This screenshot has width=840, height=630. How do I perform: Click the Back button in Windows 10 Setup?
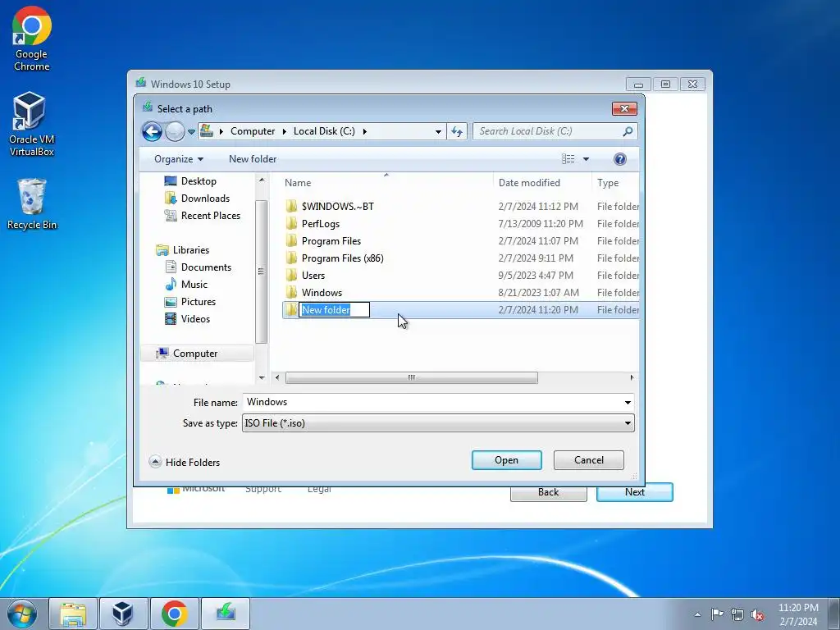(x=548, y=492)
